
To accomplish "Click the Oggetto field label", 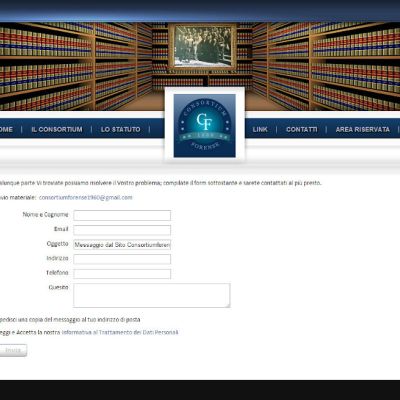I will pyautogui.click(x=57, y=244).
